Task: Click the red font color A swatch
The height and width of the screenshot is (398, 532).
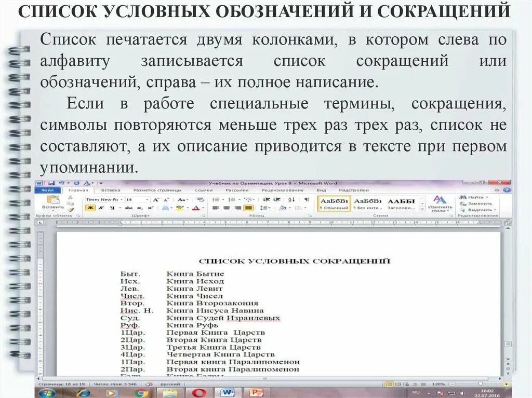Action: tap(196, 208)
